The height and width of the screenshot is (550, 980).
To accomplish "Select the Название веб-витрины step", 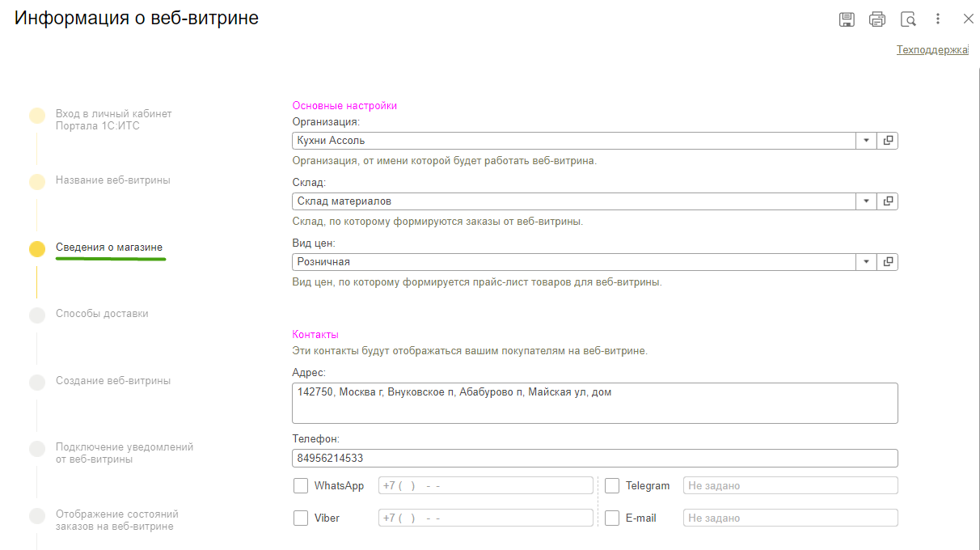I will tap(112, 180).
